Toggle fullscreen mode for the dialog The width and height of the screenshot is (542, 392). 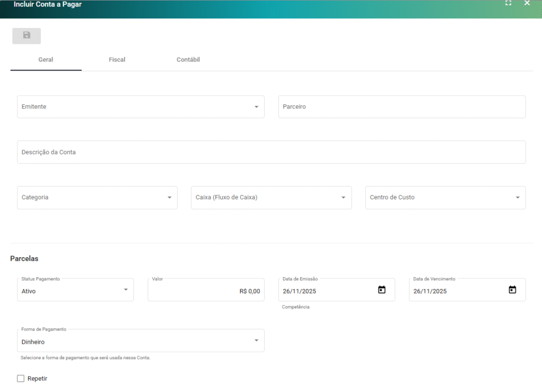pos(508,3)
